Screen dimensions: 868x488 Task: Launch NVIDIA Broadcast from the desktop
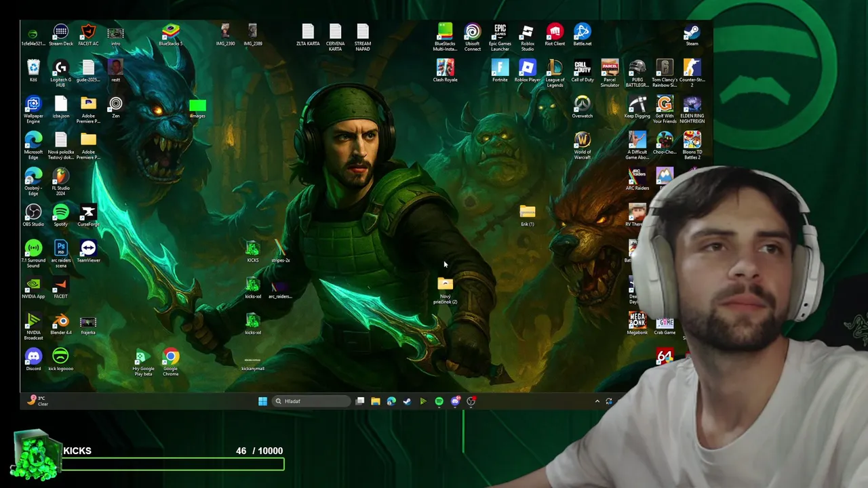click(x=33, y=327)
